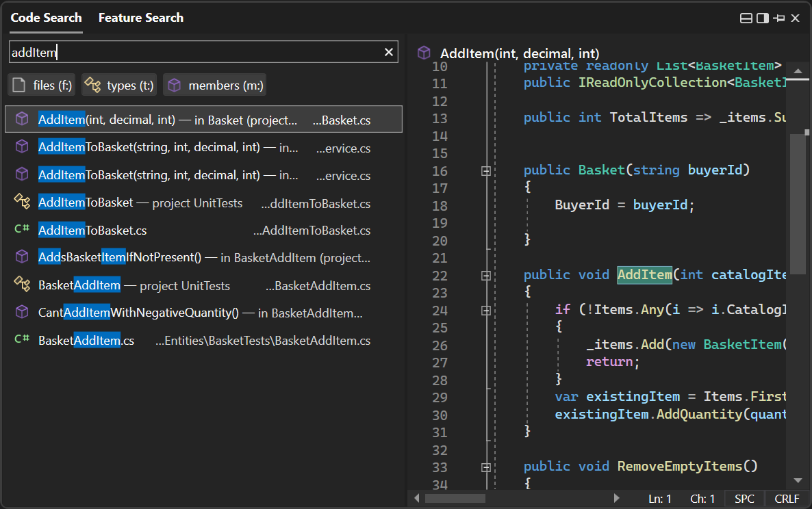Toggle the members (m:) filter
The image size is (812, 509).
(214, 86)
